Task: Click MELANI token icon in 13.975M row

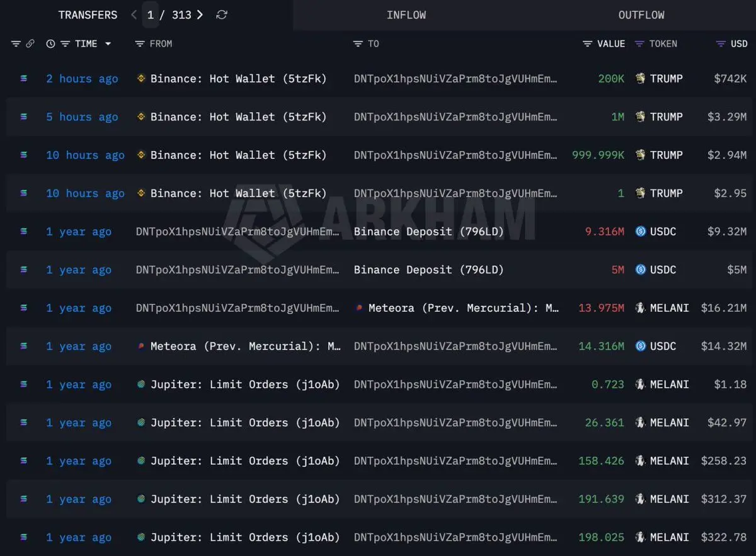Action: click(x=641, y=308)
